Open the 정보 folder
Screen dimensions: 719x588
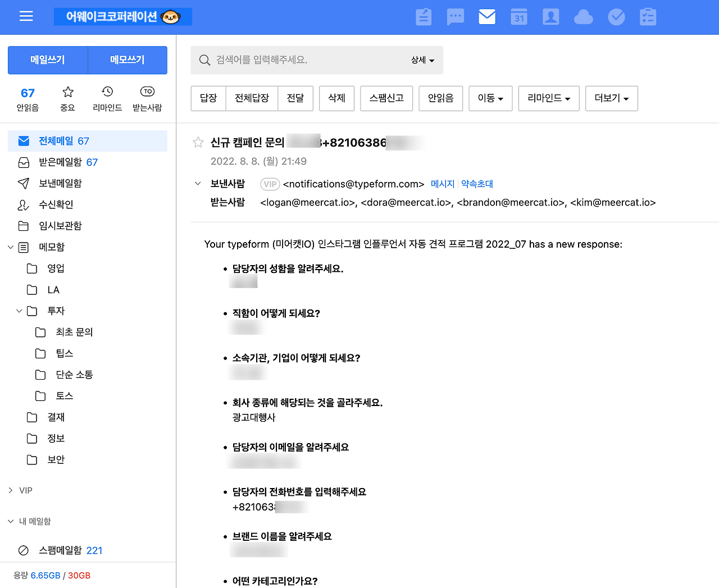point(56,439)
